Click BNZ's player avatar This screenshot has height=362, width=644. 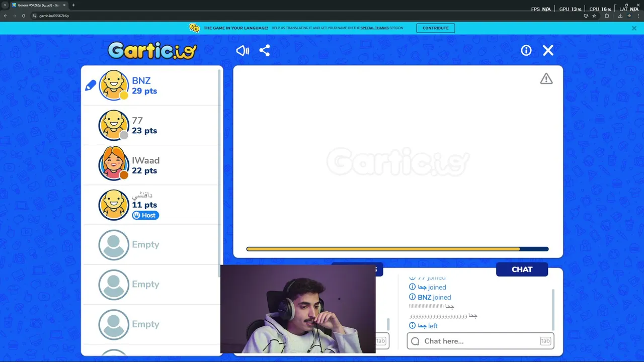point(114,85)
